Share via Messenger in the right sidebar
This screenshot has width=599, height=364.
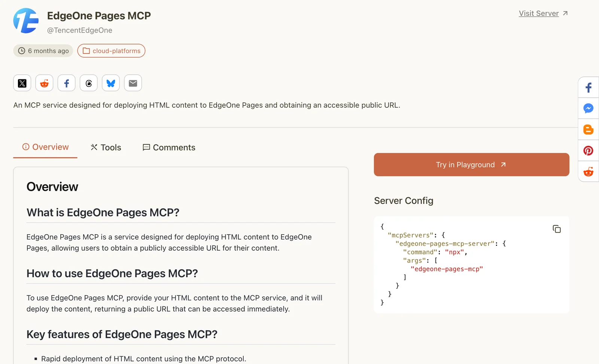588,108
